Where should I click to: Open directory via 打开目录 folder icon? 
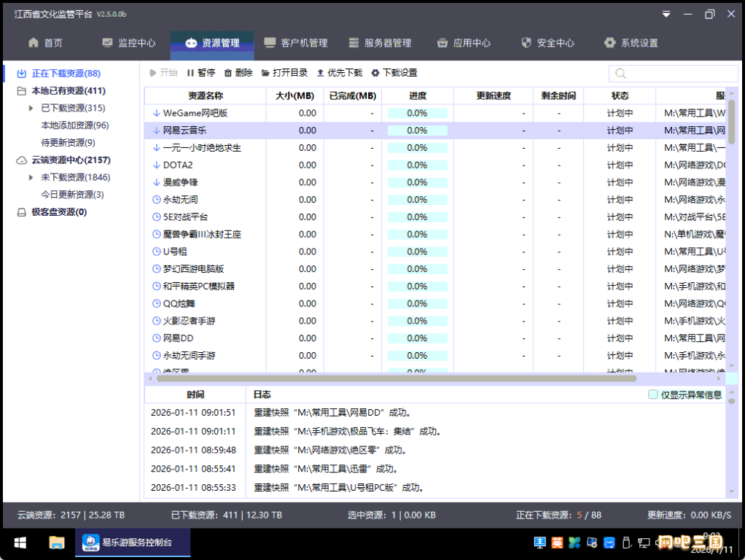tap(265, 73)
